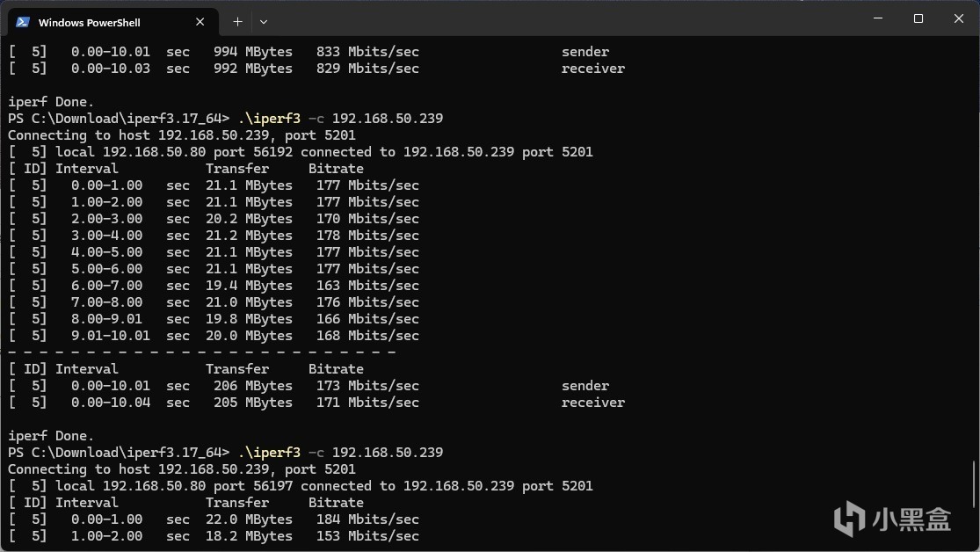Close the Windows PowerShell tab
980x552 pixels.
(x=200, y=22)
